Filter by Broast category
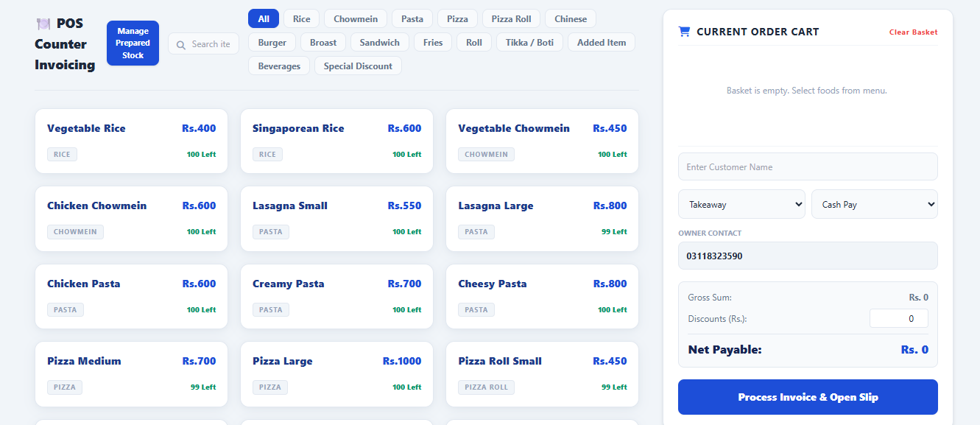980x425 pixels. tap(323, 42)
